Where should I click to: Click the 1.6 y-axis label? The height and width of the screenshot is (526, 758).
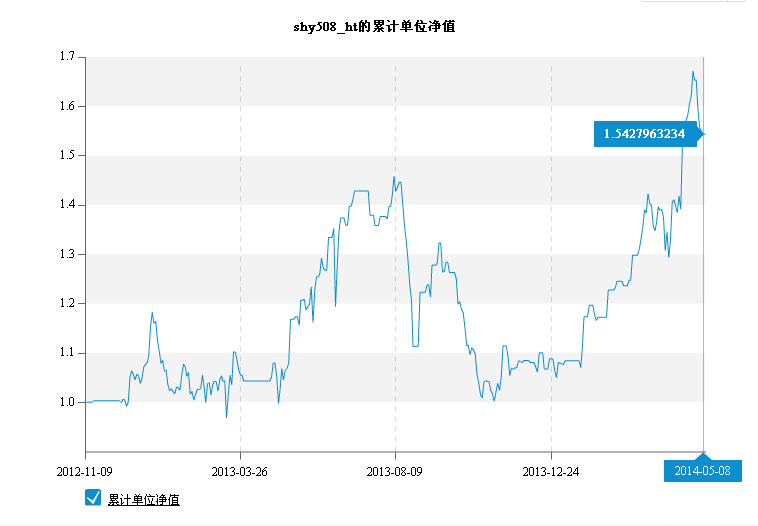pos(67,106)
